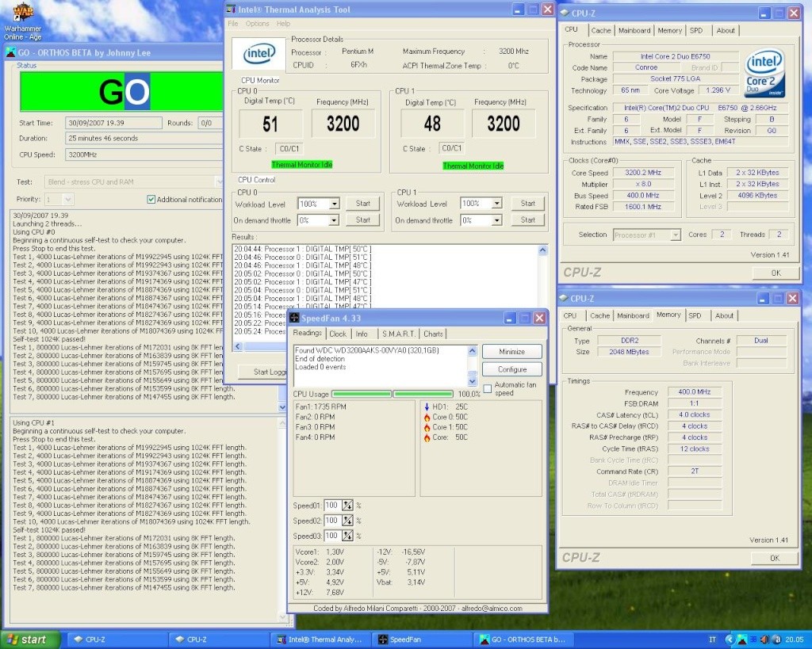This screenshot has height=649, width=812.
Task: Open SPD tab in the CPU-Z memory window
Action: 695,315
